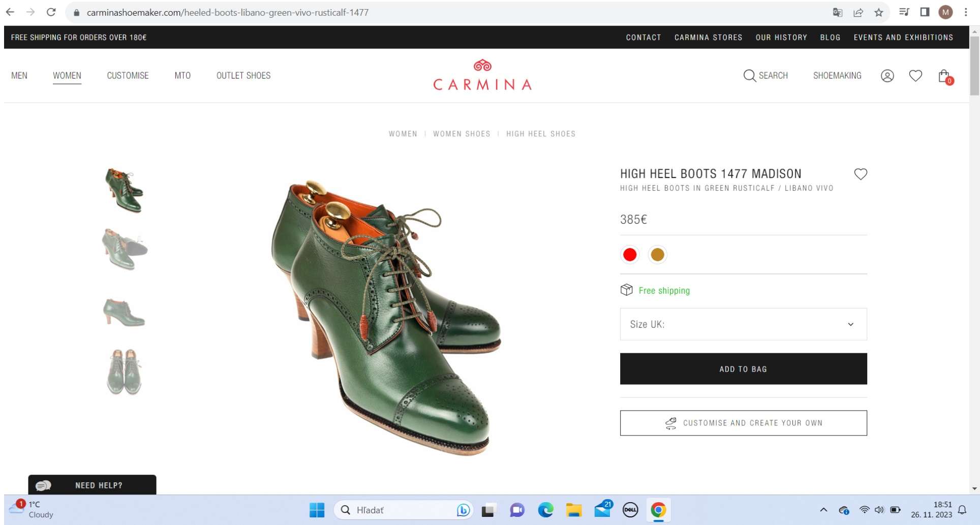
Task: Open File Explorer from the taskbar
Action: (574, 510)
